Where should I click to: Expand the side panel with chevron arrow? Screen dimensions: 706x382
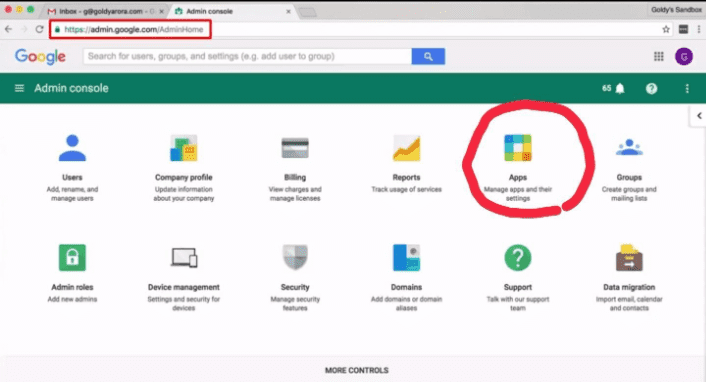click(x=699, y=116)
